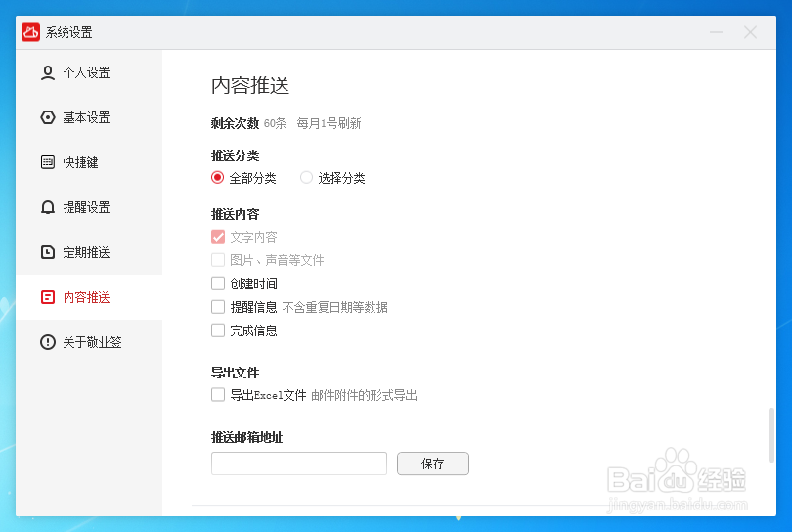Go to 提醒设置 page
This screenshot has width=792, height=532.
[89, 207]
